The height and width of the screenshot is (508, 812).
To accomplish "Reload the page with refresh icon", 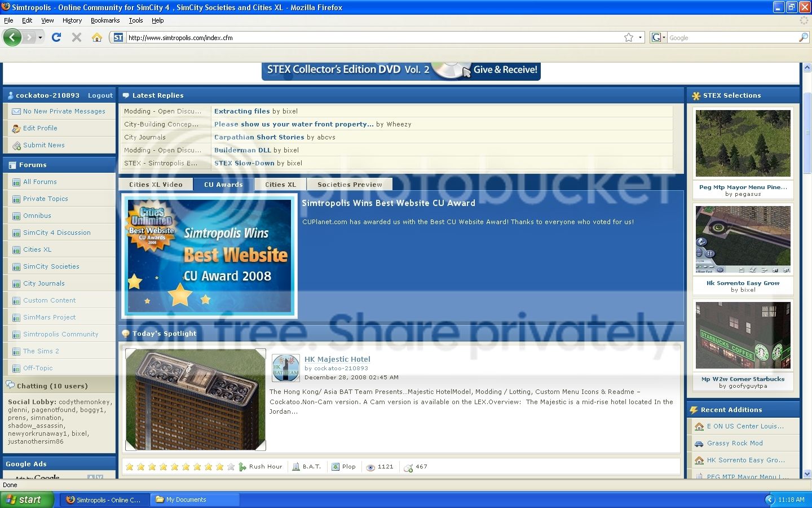I will pos(56,37).
